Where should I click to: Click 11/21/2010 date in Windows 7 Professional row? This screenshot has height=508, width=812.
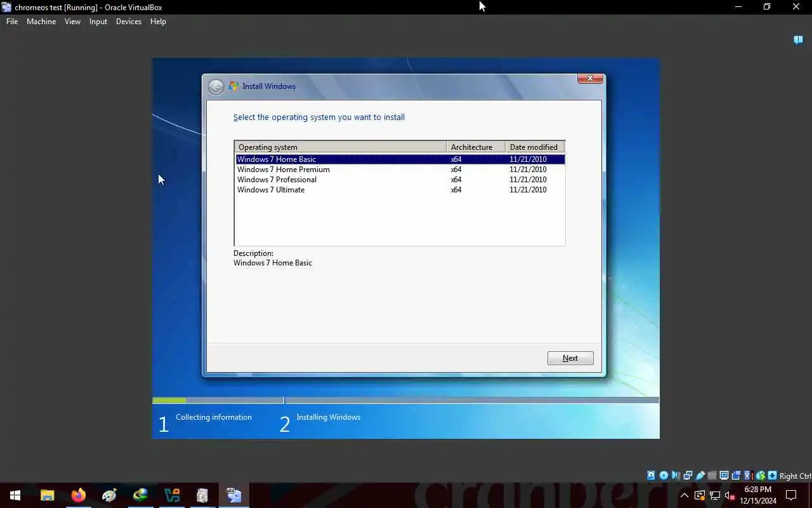pyautogui.click(x=528, y=180)
